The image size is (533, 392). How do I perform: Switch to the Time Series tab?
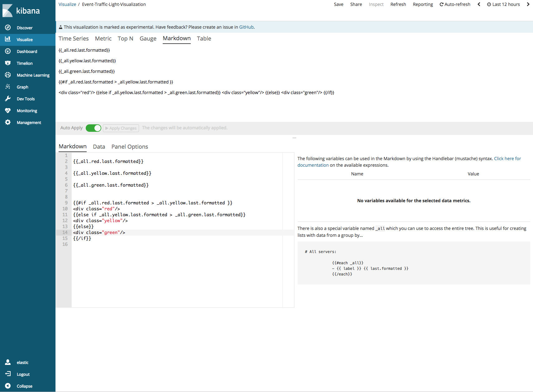(73, 39)
